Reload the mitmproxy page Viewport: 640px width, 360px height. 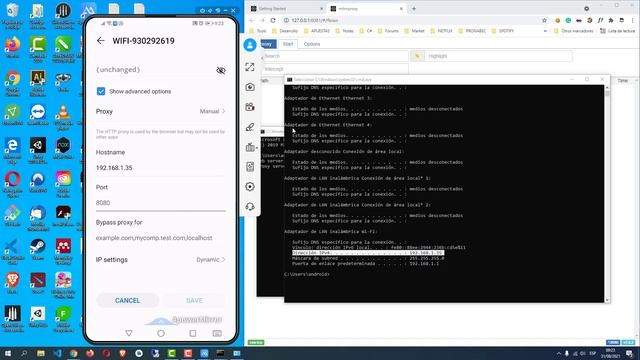273,20
